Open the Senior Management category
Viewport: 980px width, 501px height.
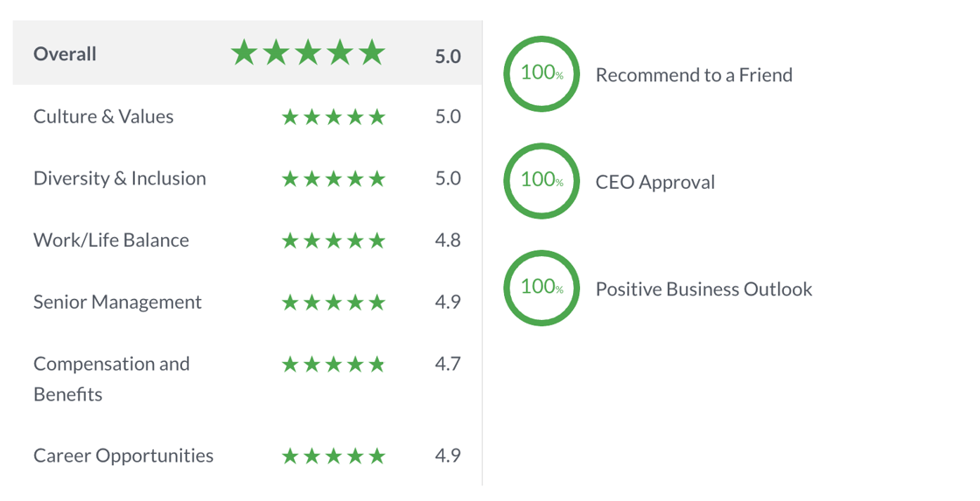117,302
